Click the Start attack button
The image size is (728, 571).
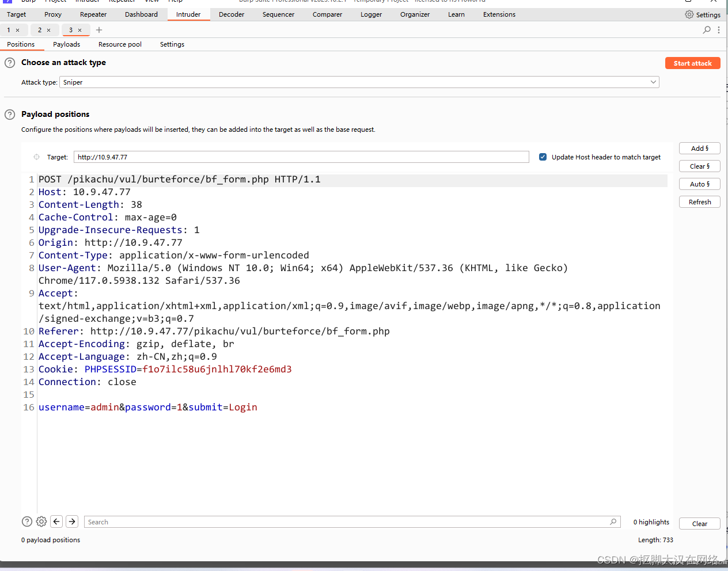(692, 63)
